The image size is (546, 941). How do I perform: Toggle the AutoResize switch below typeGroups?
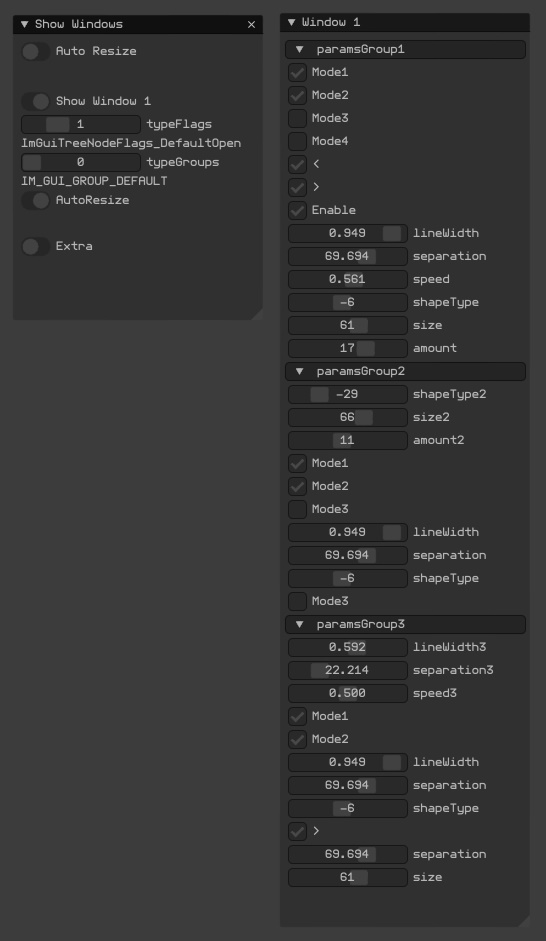[x=35, y=200]
